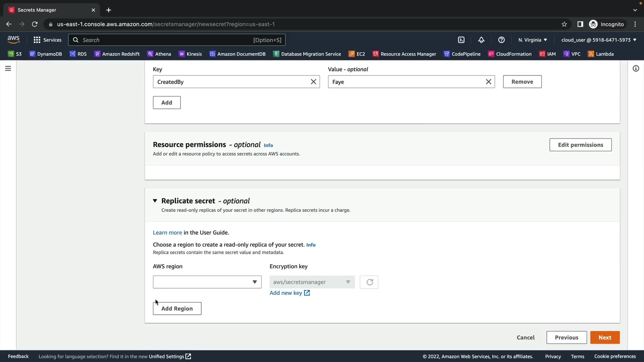The image size is (644, 362).
Task: Open the info panel icon at right
Action: (636, 68)
